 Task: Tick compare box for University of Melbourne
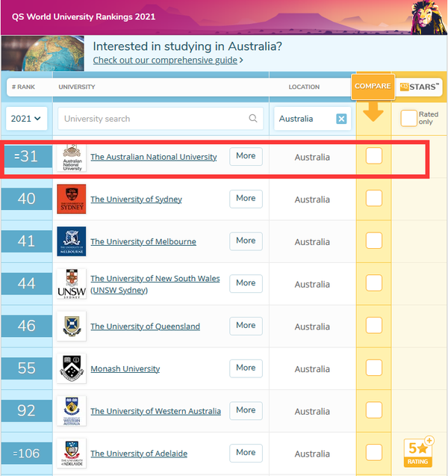click(x=373, y=241)
